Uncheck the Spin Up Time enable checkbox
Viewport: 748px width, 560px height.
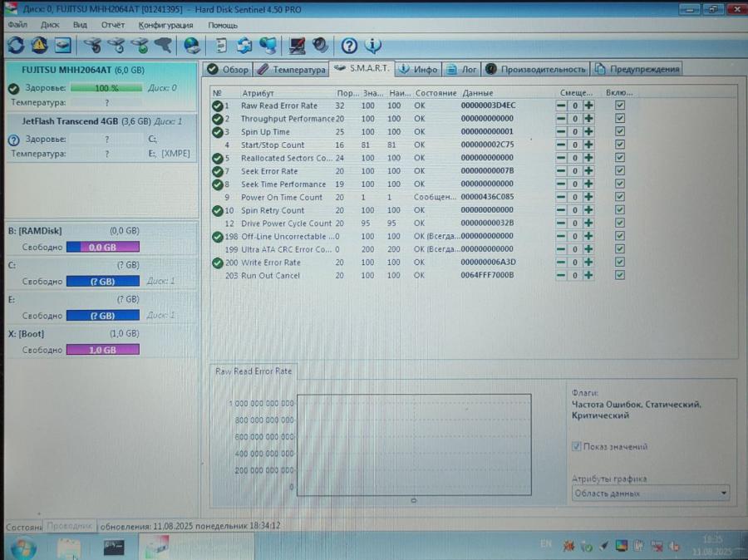pos(619,131)
